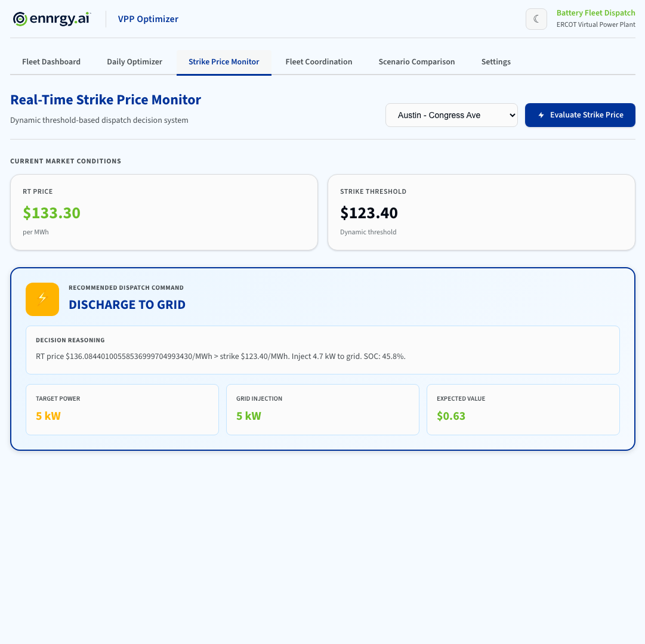Click the Discharge to Grid heading
This screenshot has height=644, width=645.
pyautogui.click(x=127, y=305)
